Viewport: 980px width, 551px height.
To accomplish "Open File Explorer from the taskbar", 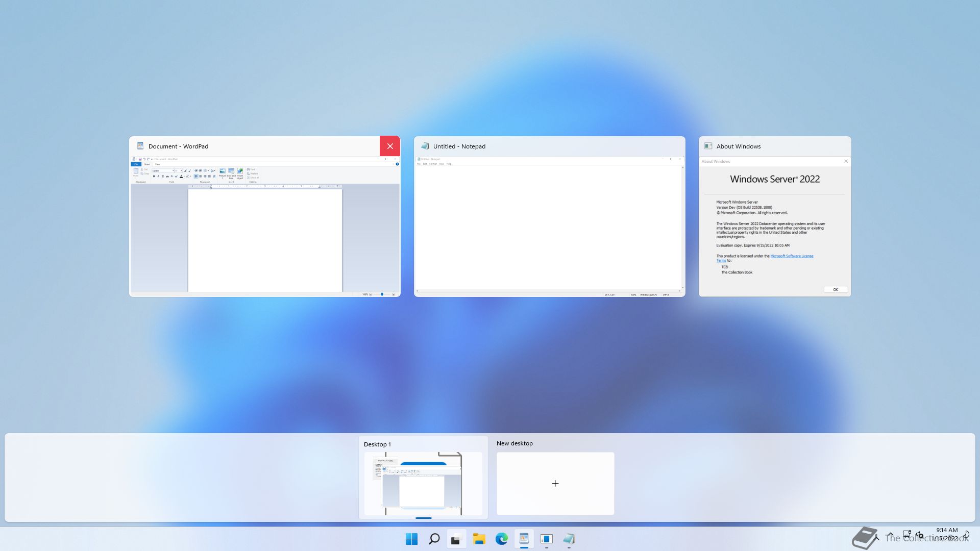I will [479, 539].
